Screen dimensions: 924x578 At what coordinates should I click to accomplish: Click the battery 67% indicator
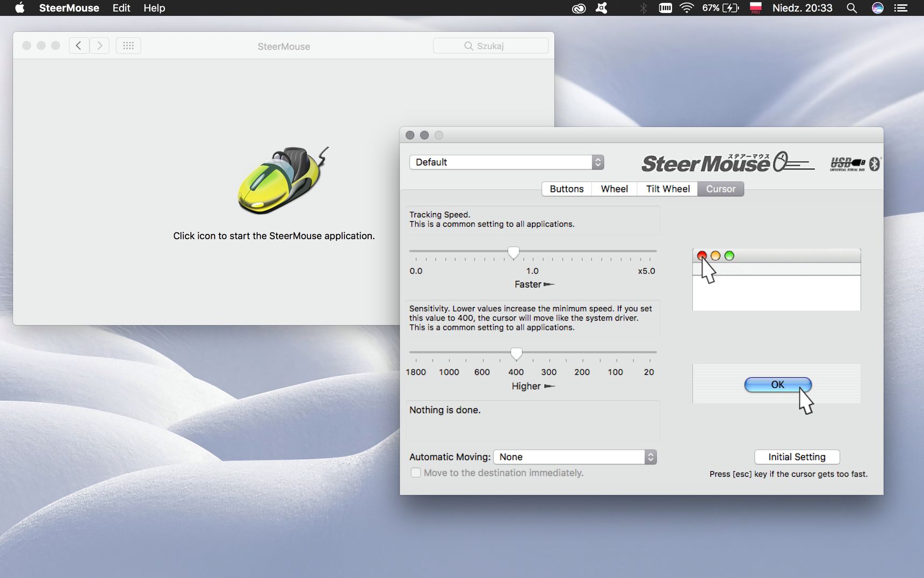click(720, 8)
